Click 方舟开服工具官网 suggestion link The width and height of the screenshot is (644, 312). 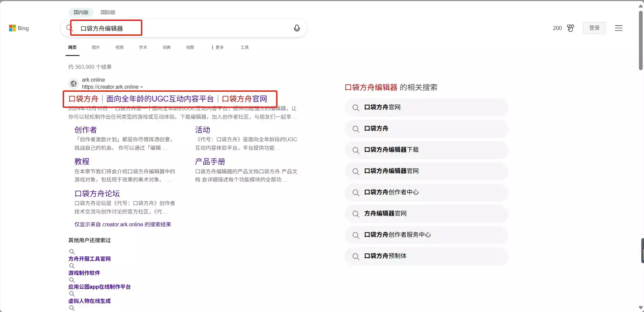tap(89, 259)
